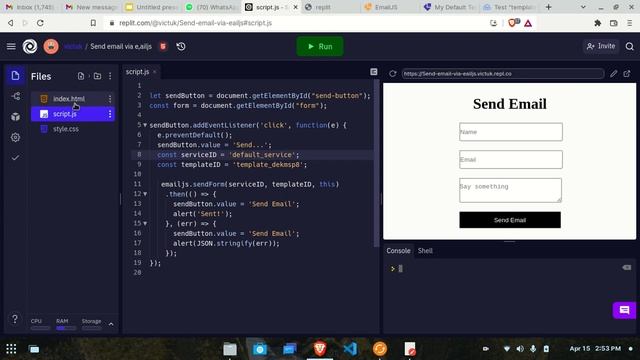The image size is (640, 360).
Task: Open the Settings gear sidebar icon
Action: pyautogui.click(x=16, y=137)
